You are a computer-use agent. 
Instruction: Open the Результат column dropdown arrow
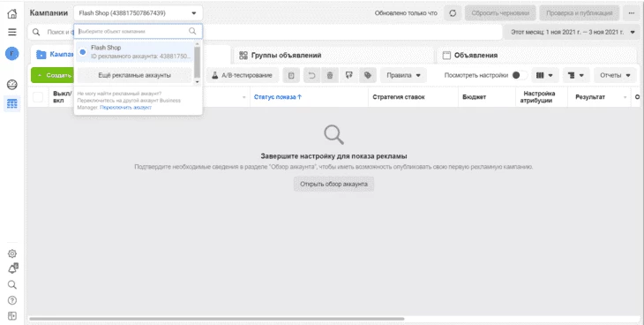click(625, 97)
